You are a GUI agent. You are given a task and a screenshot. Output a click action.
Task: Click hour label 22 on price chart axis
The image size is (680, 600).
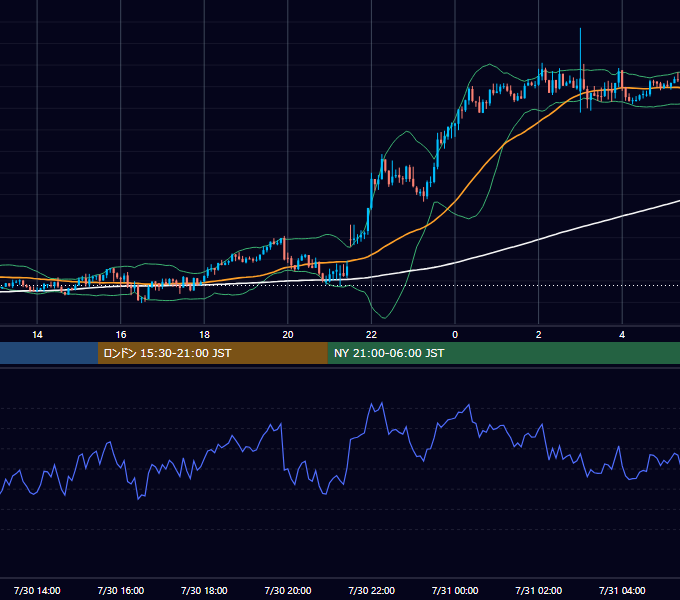tap(371, 335)
